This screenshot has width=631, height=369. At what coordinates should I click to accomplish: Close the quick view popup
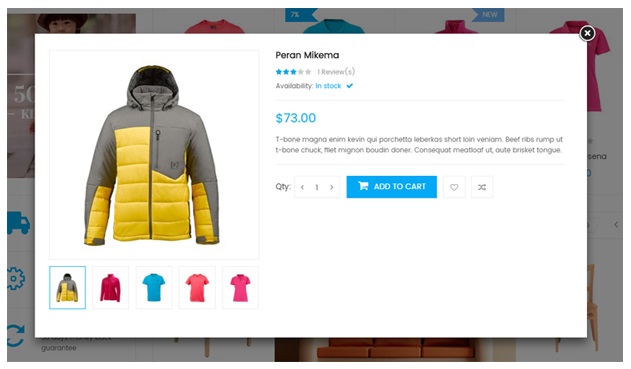pos(587,33)
